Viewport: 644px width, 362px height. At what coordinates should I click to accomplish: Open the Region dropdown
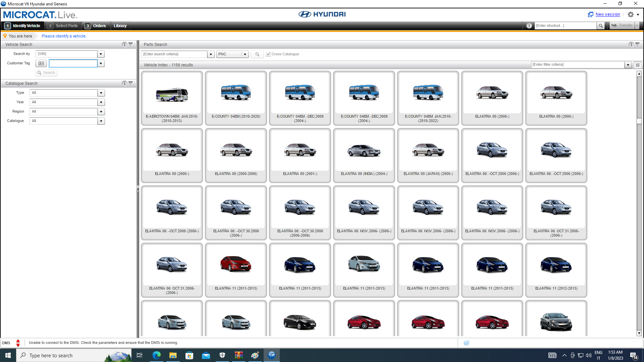[x=101, y=112]
